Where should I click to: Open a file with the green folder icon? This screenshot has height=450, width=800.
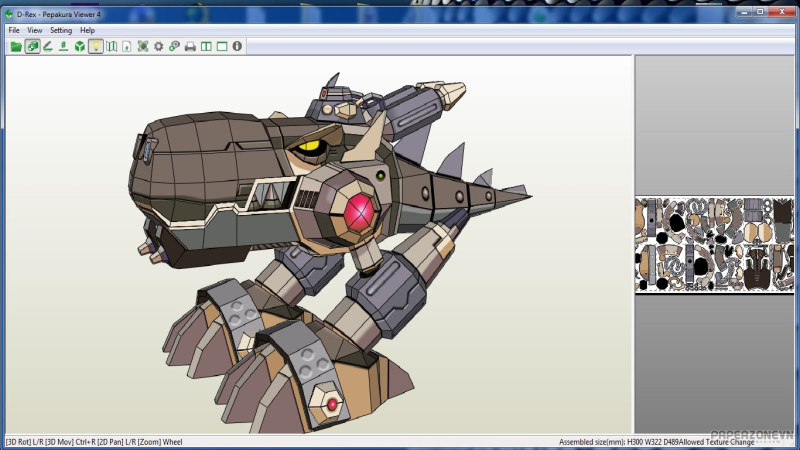coord(16,46)
